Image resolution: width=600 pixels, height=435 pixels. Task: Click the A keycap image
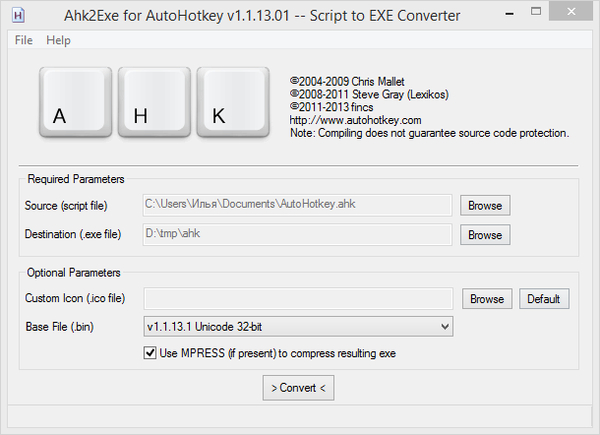[x=75, y=104]
